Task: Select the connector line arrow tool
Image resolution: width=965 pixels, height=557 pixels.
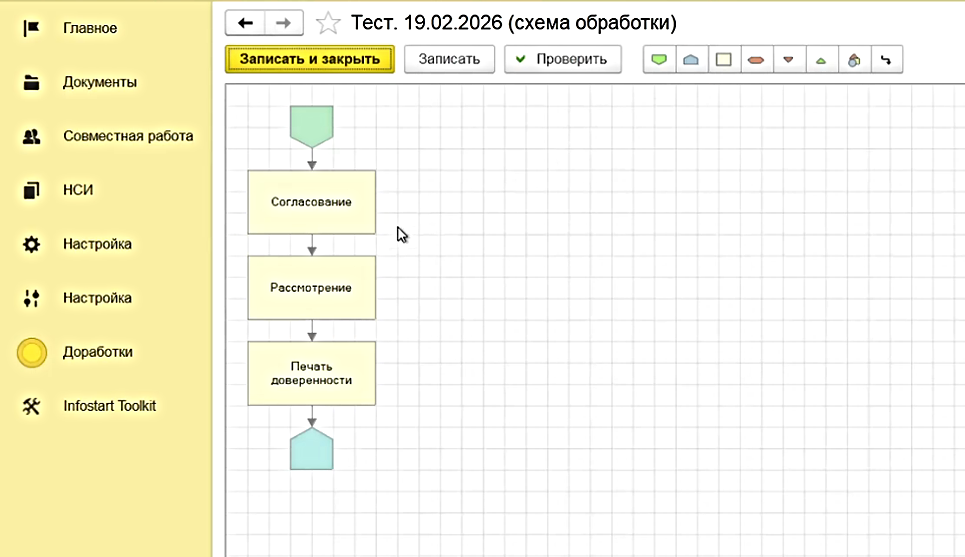Action: click(x=886, y=59)
